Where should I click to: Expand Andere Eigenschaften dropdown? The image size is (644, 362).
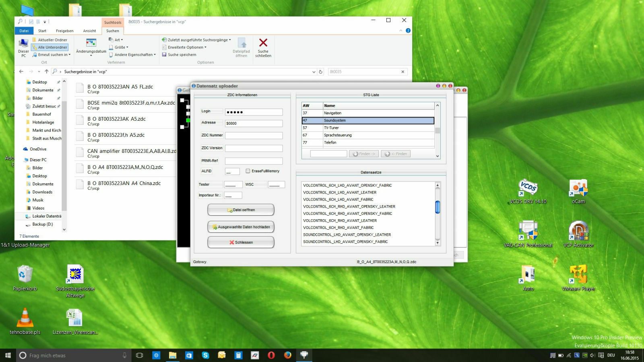pos(132,55)
